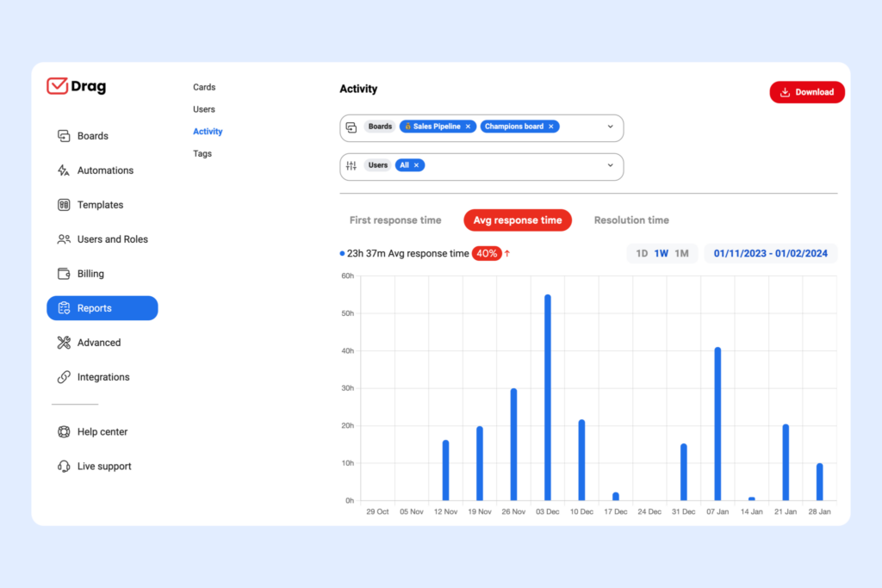
Task: Click the boards filter icon in Boards field
Action: point(351,127)
